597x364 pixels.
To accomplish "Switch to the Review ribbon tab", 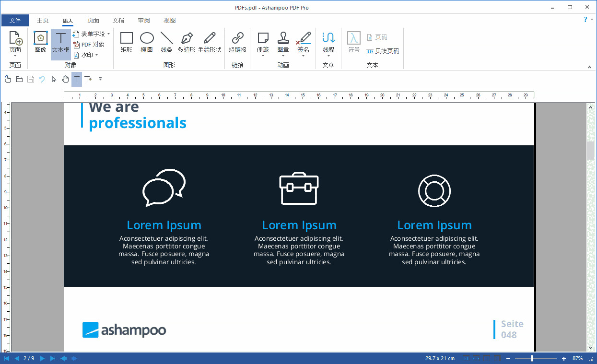I will coord(143,20).
